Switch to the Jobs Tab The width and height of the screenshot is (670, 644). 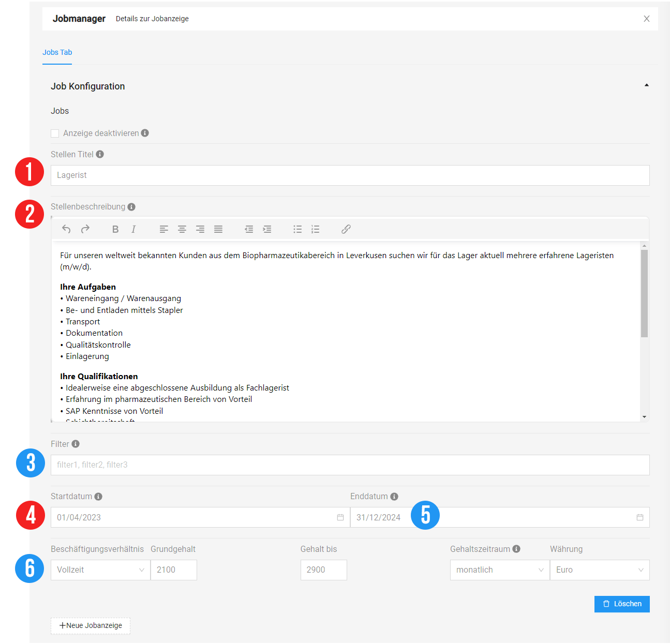[x=57, y=52]
